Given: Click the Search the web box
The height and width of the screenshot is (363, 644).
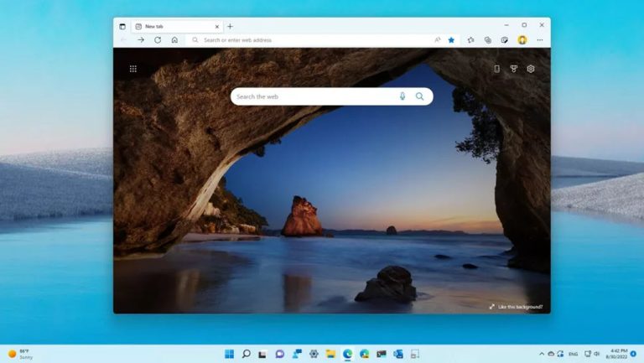Looking at the screenshot, I should click(x=332, y=96).
